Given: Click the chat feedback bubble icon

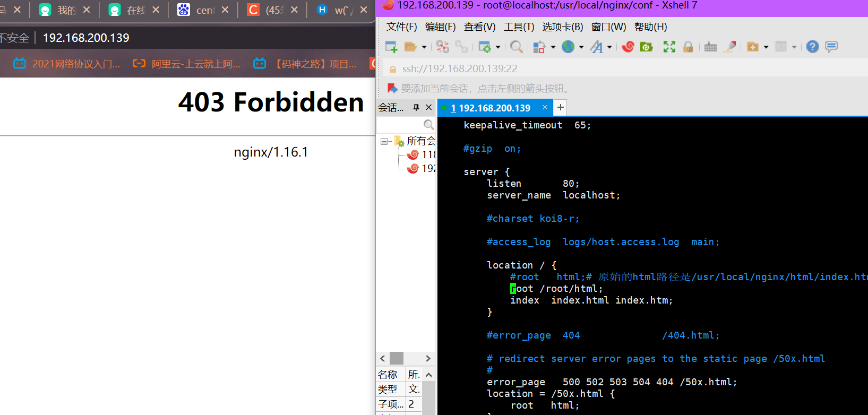Looking at the screenshot, I should (x=831, y=47).
